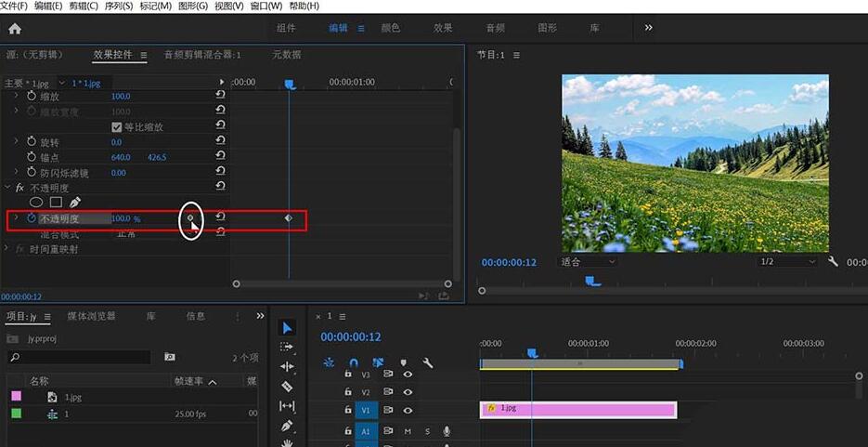Collapse the 不透明度 effect group
This screenshot has height=447, width=868.
pos(7,188)
